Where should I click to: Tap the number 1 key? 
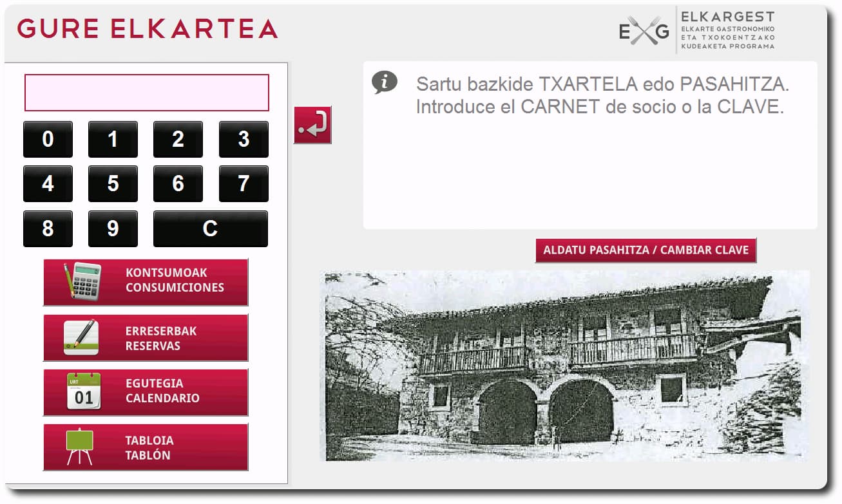coord(113,139)
